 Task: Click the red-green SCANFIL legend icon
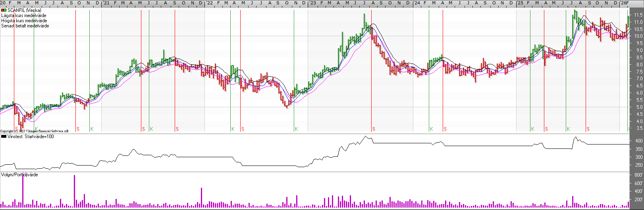pyautogui.click(x=4, y=10)
